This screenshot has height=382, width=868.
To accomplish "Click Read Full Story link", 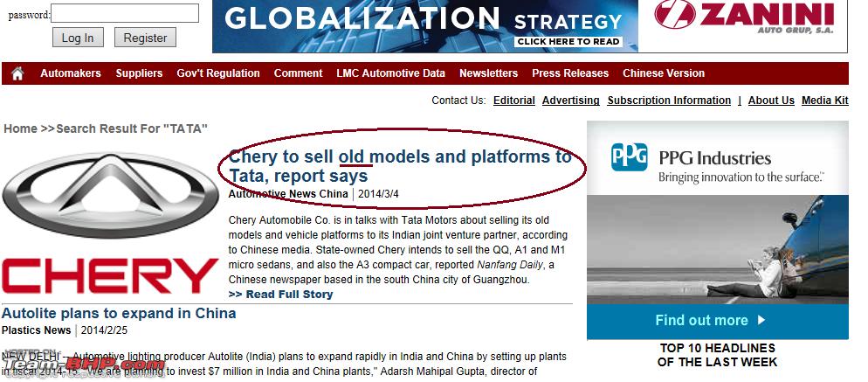I will pos(280,295).
